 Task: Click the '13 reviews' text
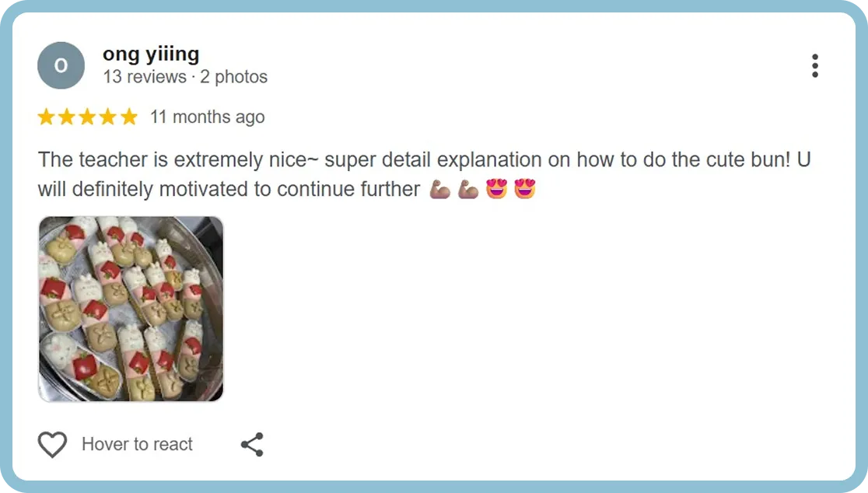pyautogui.click(x=145, y=76)
